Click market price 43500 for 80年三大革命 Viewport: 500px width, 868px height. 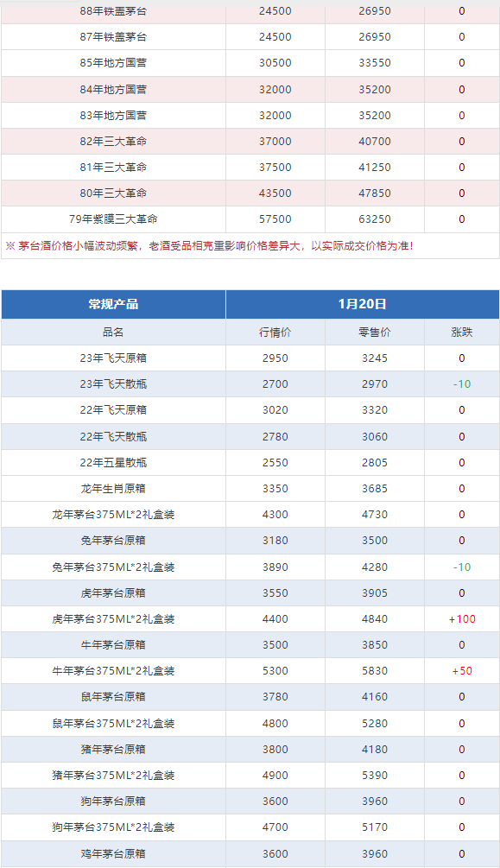tap(275, 193)
